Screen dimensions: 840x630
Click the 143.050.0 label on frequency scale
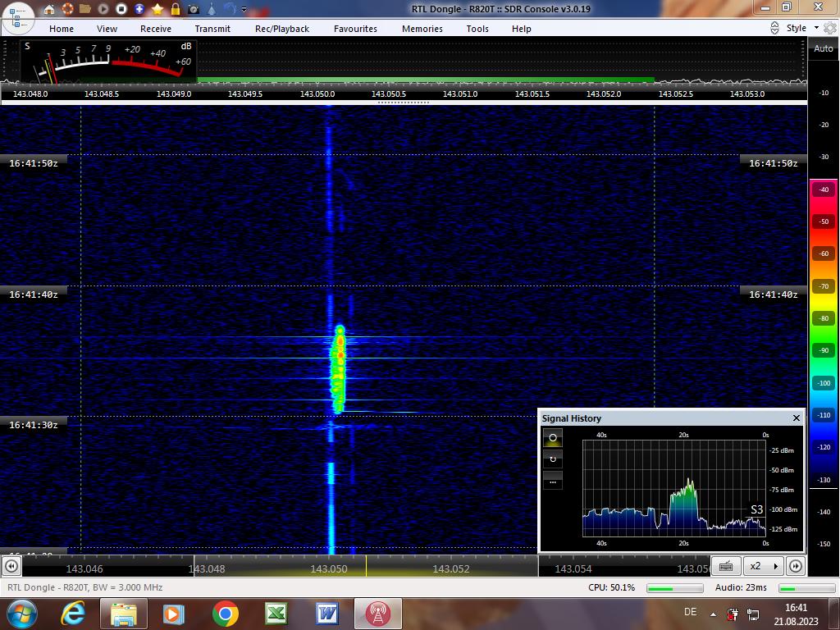tap(317, 94)
